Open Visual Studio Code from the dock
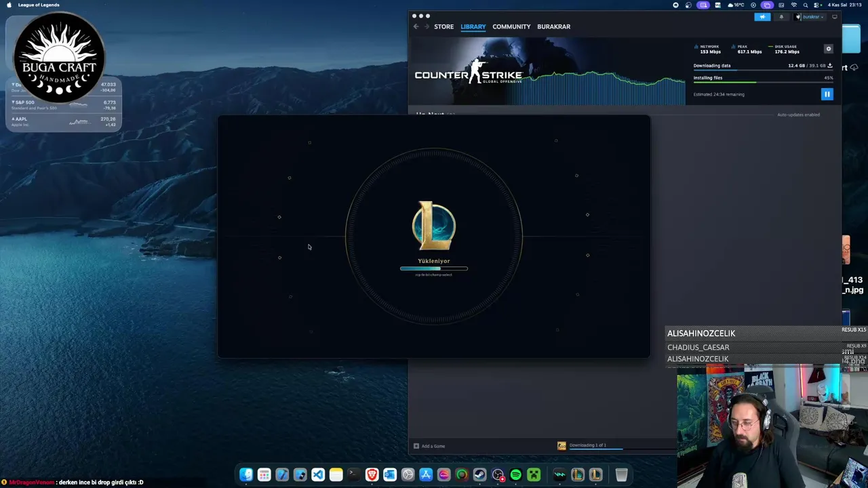Viewport: 868px width, 488px height. click(x=317, y=474)
